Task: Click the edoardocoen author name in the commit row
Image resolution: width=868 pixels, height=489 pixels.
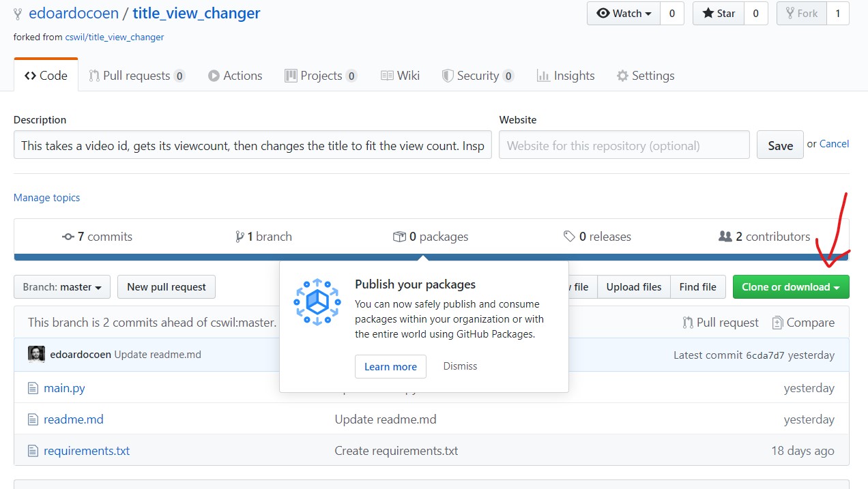Action: click(x=81, y=355)
